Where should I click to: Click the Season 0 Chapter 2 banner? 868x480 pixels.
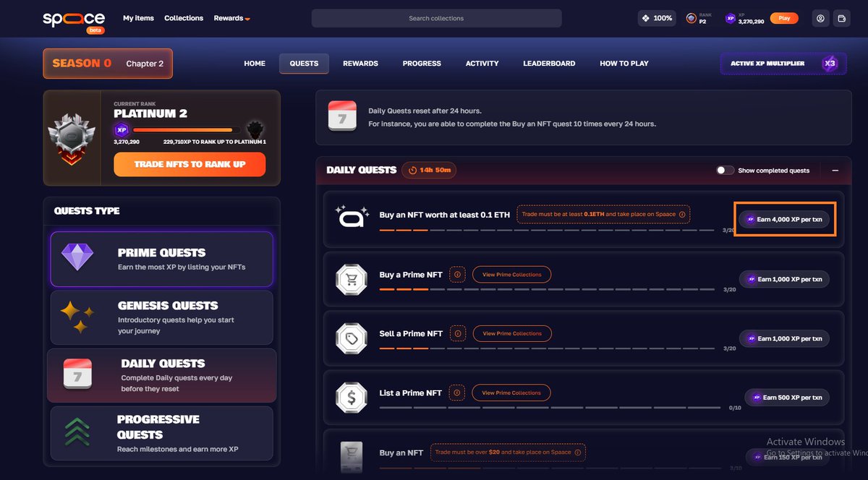108,64
